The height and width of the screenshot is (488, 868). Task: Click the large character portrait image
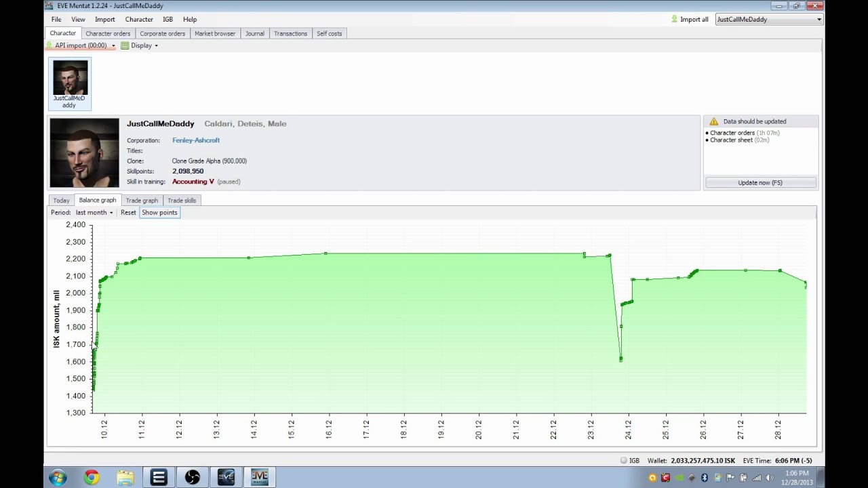pos(84,153)
